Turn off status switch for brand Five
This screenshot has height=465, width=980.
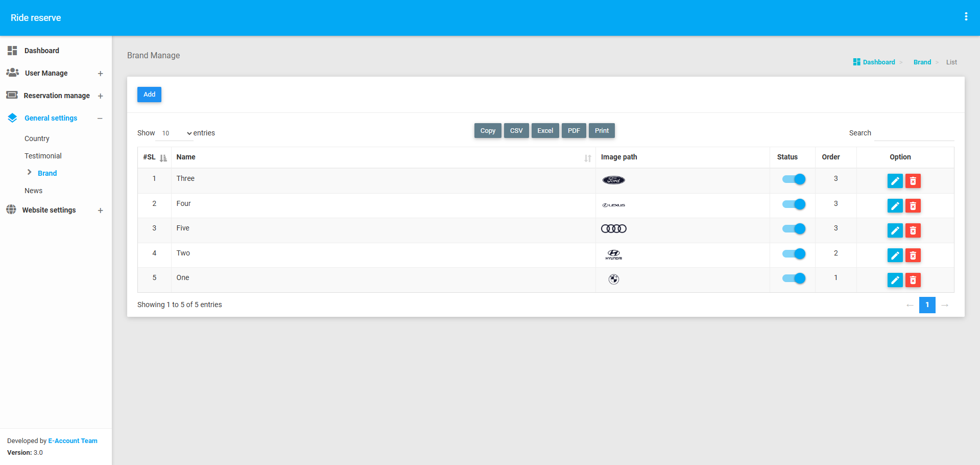pos(794,229)
